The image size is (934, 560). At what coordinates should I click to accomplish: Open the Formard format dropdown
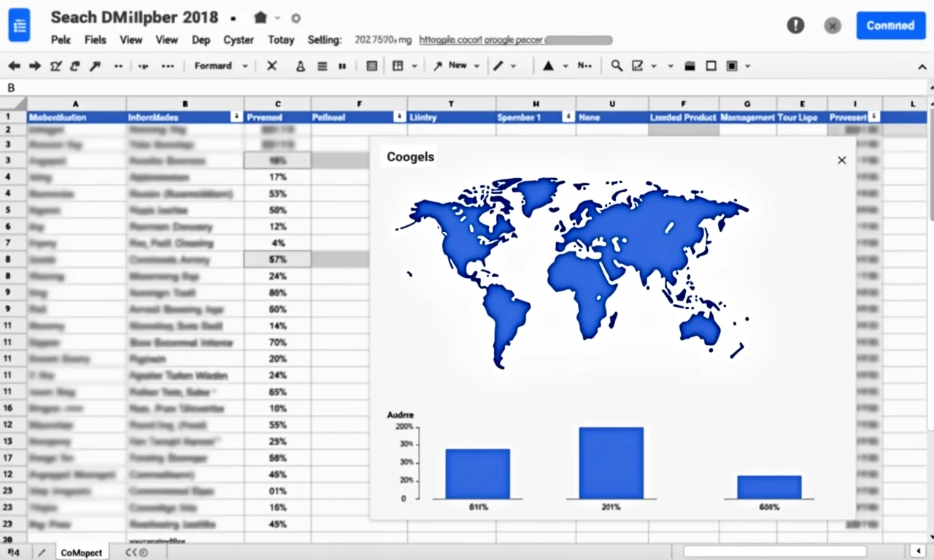coord(220,66)
